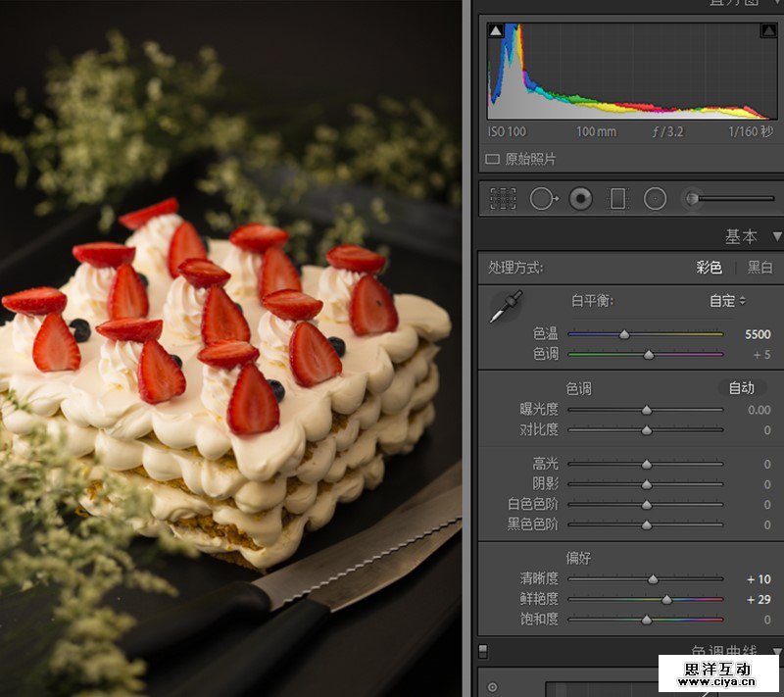This screenshot has width=784, height=697.
Task: Collapse the 基本 panel
Action: click(776, 236)
